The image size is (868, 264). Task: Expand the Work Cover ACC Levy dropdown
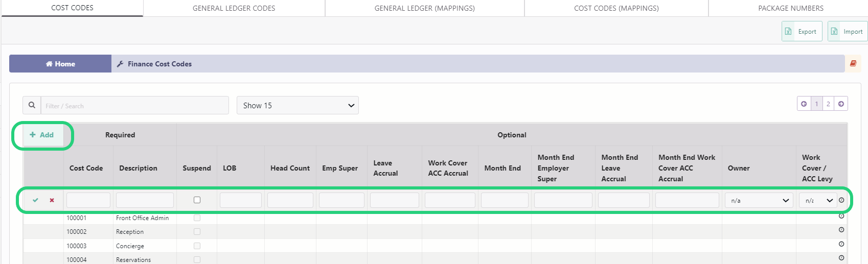click(817, 200)
